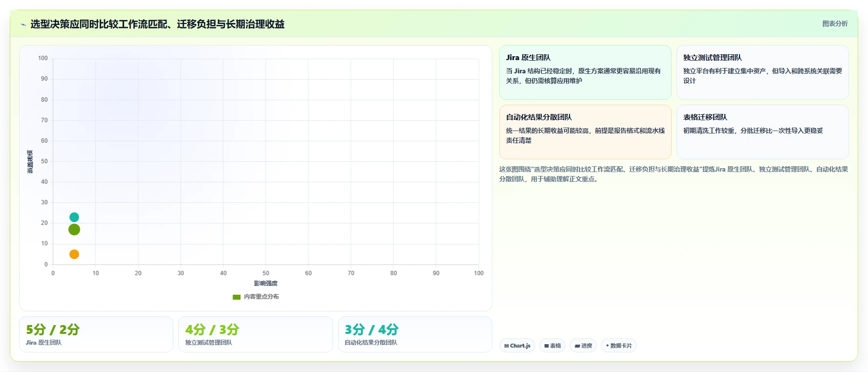This screenshot has width=868, height=372.
Task: Click the 自动化结果分散团队 label under 3分 / 4分
Action: coord(371,343)
